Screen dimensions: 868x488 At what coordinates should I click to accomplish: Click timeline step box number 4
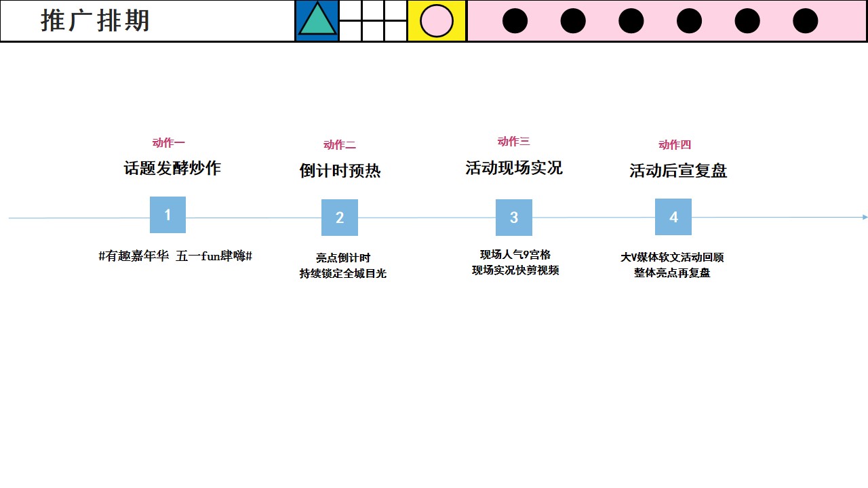(x=673, y=217)
